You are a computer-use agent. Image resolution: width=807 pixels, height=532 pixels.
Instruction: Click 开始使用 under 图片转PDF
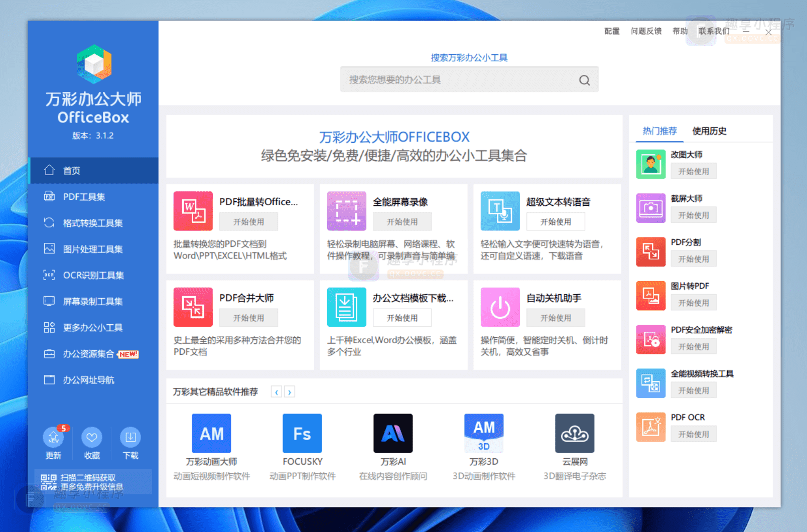point(694,303)
